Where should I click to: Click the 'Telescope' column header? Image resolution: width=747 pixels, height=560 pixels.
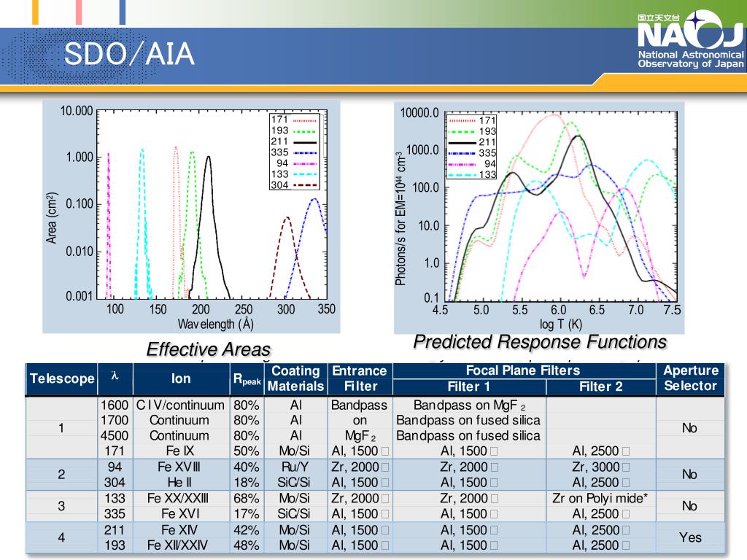[x=62, y=378]
